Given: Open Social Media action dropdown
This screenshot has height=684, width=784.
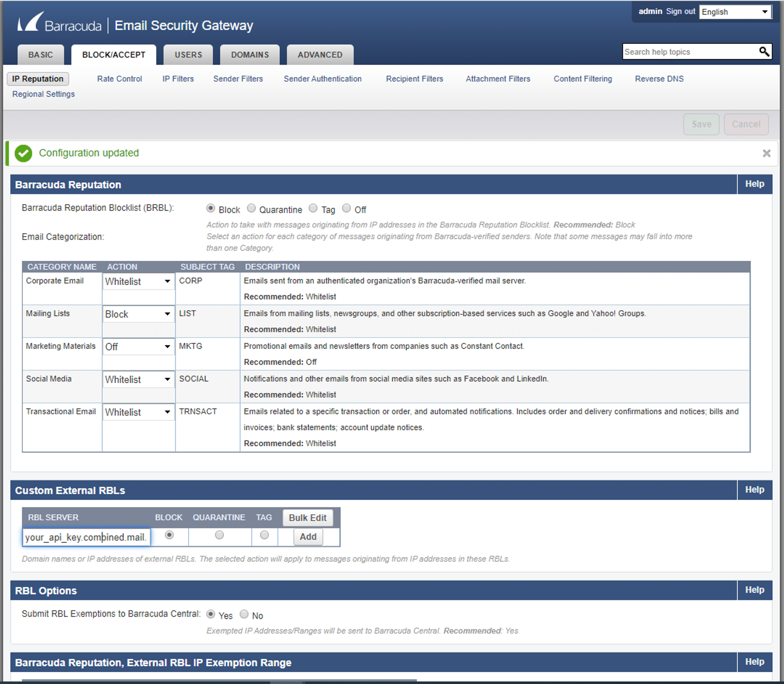Looking at the screenshot, I should click(138, 379).
